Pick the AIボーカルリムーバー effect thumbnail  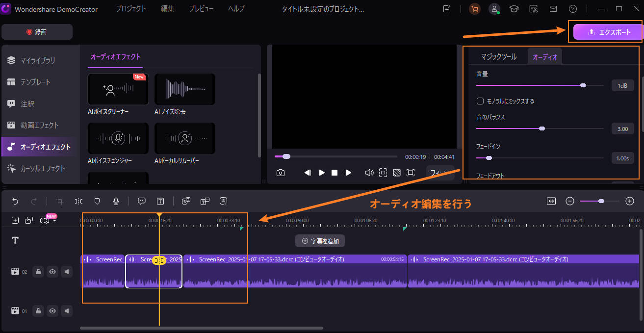pyautogui.click(x=185, y=138)
